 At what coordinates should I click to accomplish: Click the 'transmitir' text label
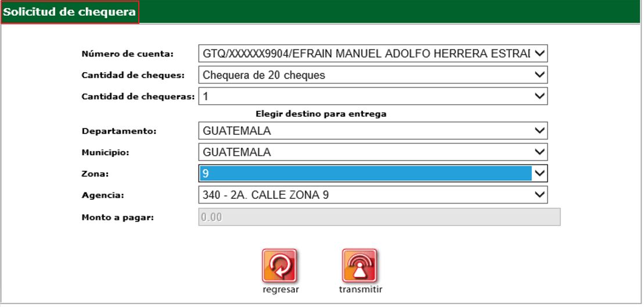pyautogui.click(x=360, y=290)
